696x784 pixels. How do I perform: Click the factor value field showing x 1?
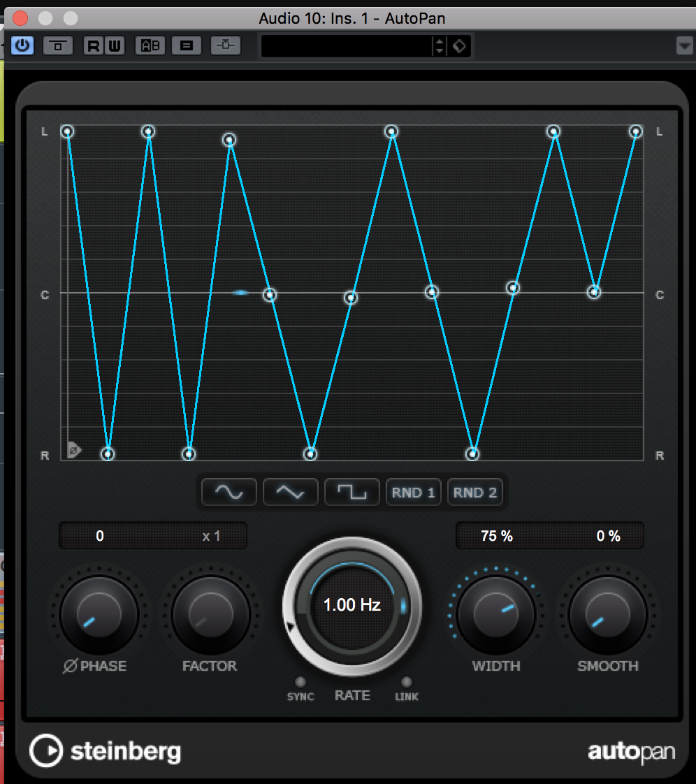[211, 536]
